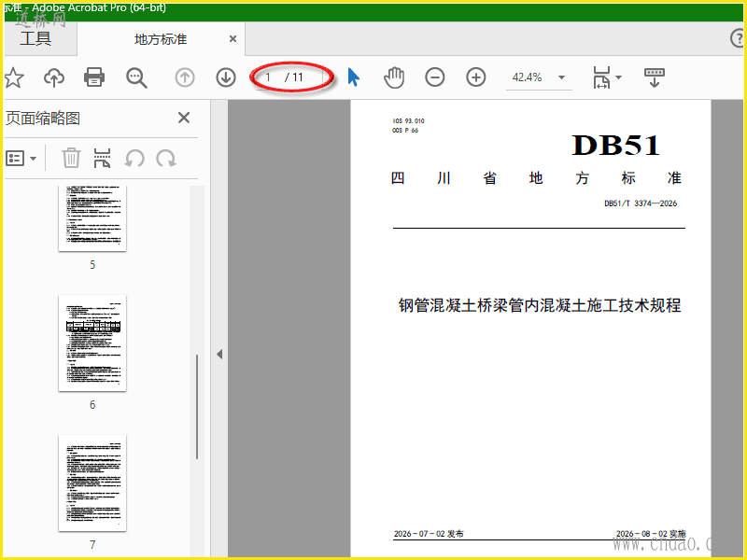Open the zoom percentage dropdown arrow
Screen dimensions: 747x560
562,77
